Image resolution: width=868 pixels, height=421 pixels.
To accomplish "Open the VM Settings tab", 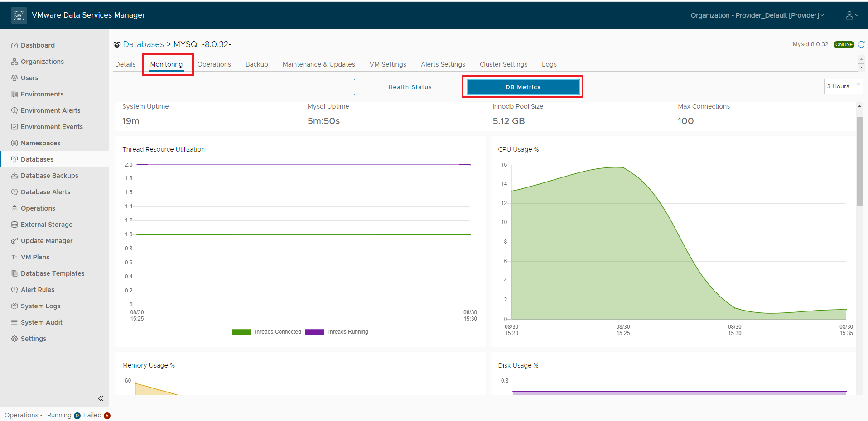I will point(388,64).
